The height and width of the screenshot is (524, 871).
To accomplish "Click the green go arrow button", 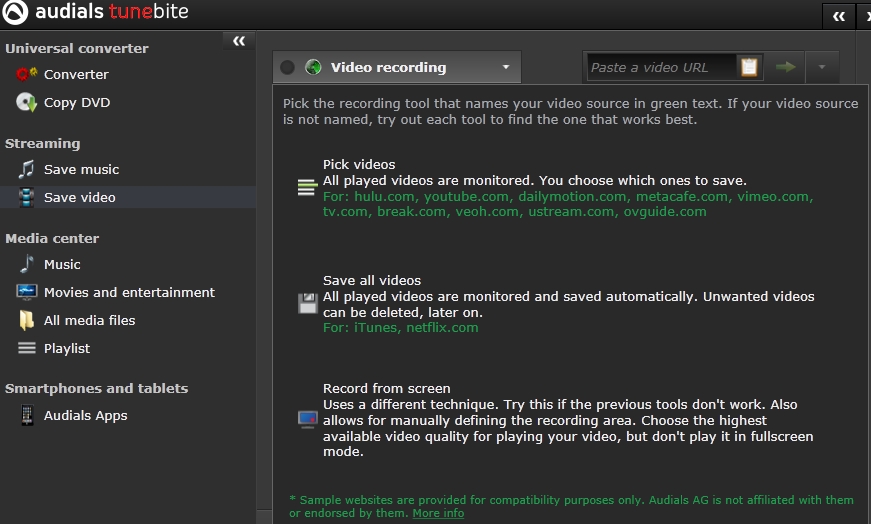I will click(785, 67).
